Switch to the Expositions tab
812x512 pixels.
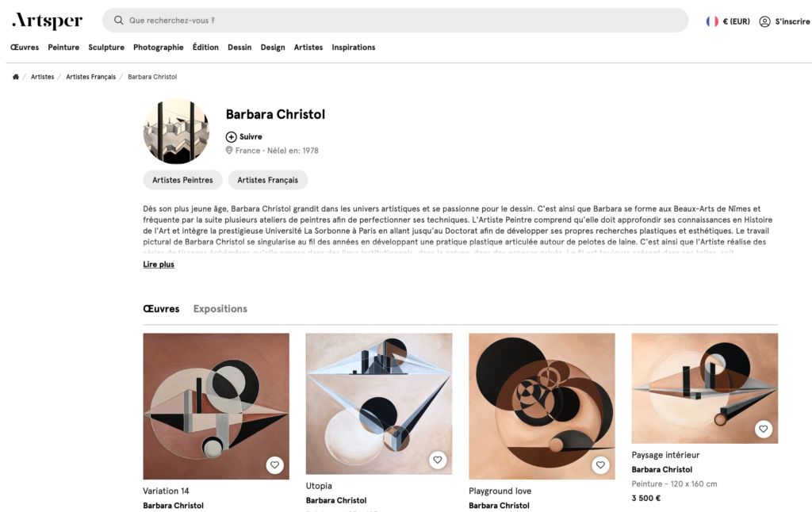[x=220, y=308]
